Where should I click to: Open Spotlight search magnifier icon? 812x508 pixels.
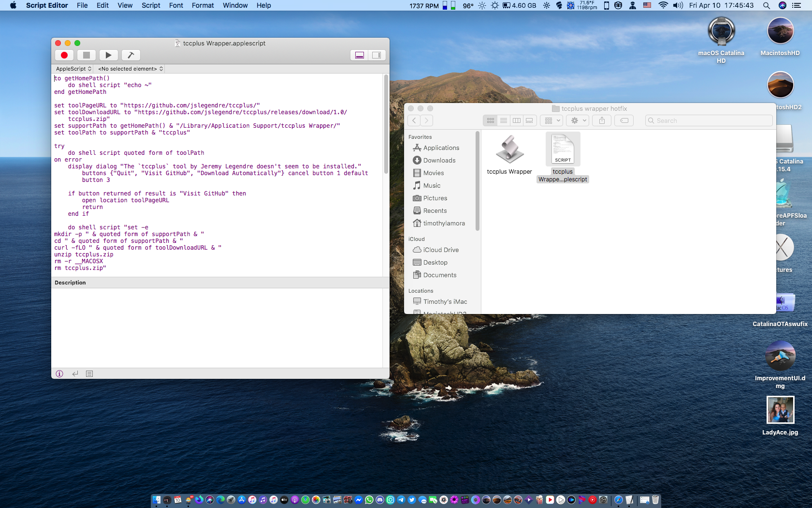tap(767, 5)
